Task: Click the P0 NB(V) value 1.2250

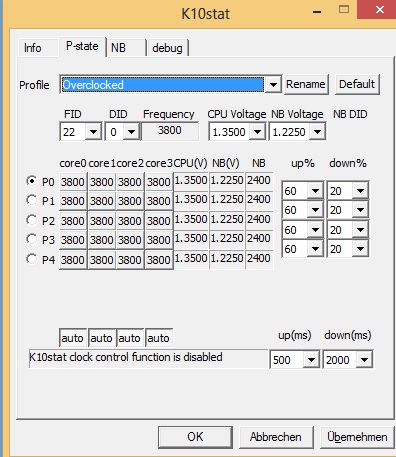Action: [x=227, y=181]
